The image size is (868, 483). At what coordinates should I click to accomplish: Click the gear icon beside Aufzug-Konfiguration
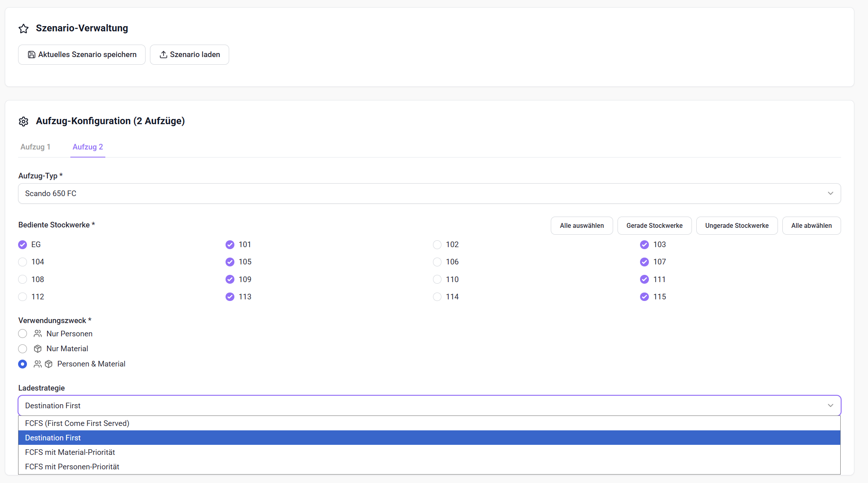tap(24, 121)
